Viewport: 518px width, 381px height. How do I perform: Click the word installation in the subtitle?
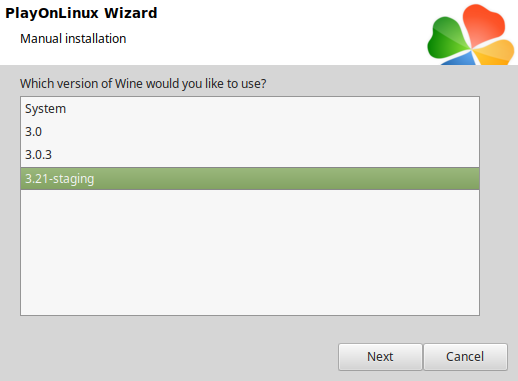coord(96,39)
